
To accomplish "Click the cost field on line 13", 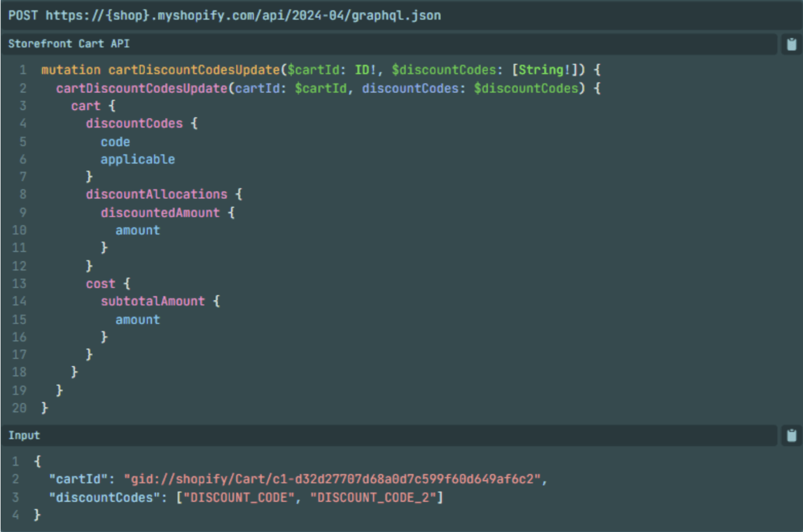I will click(x=100, y=284).
